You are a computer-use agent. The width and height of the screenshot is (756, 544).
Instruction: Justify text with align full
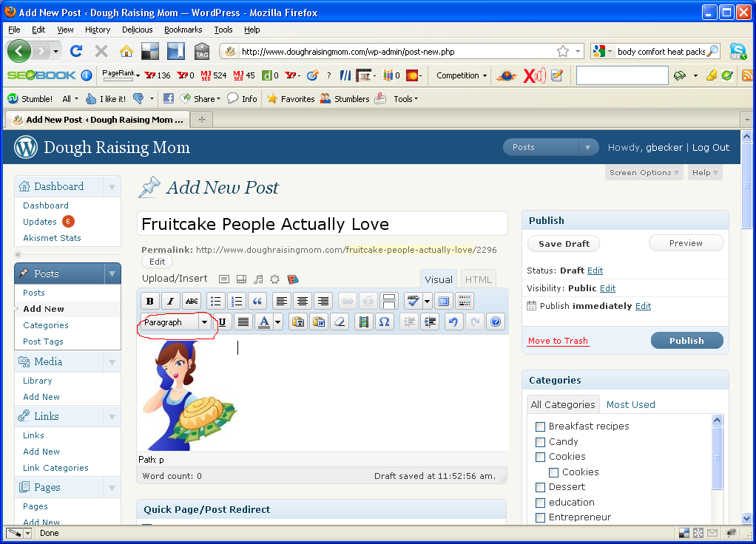[243, 322]
